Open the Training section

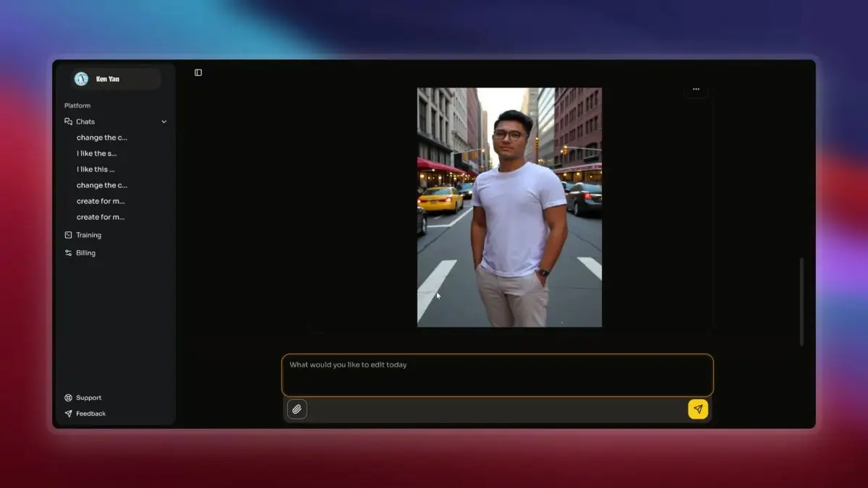click(x=88, y=235)
